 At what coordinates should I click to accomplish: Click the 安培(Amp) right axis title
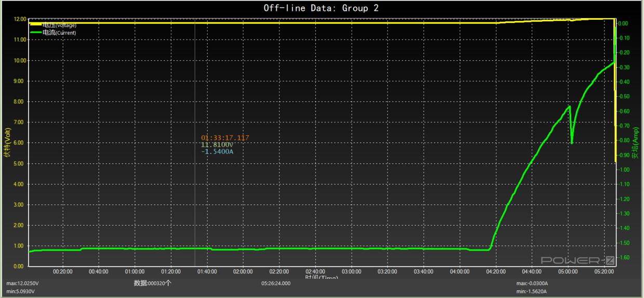637,141
